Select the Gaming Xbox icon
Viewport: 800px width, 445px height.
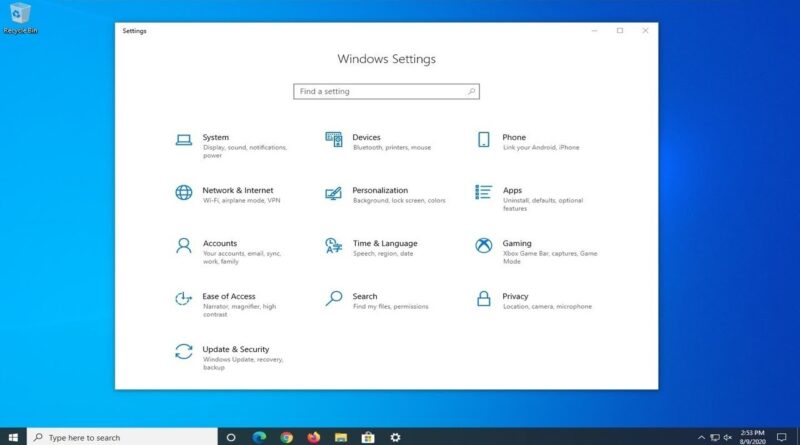click(x=483, y=245)
